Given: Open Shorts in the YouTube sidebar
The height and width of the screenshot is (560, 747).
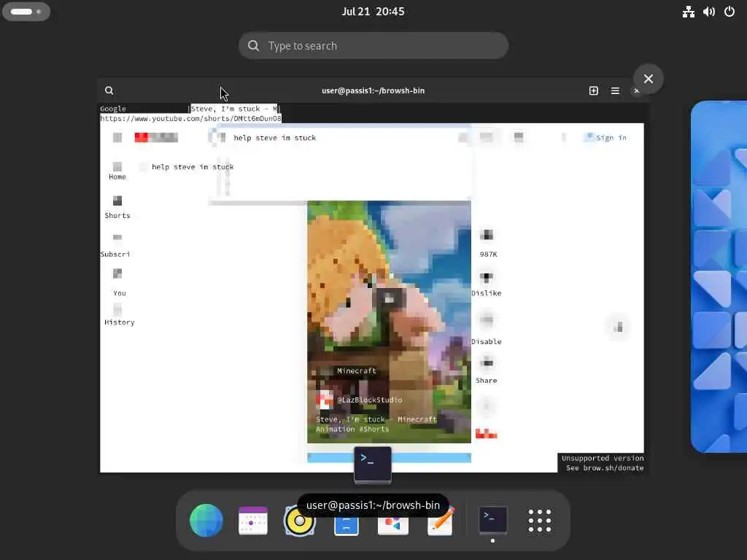Looking at the screenshot, I should (x=117, y=208).
